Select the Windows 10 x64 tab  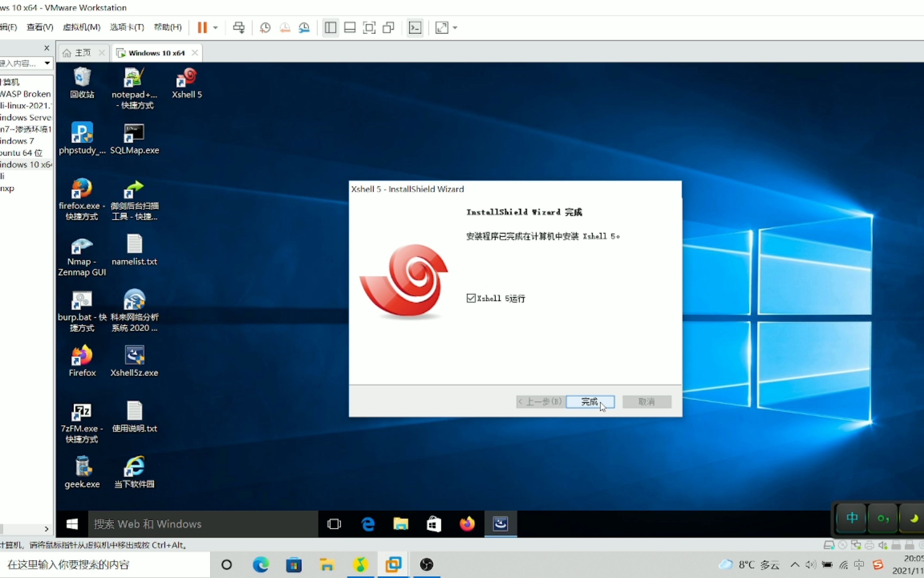click(157, 53)
